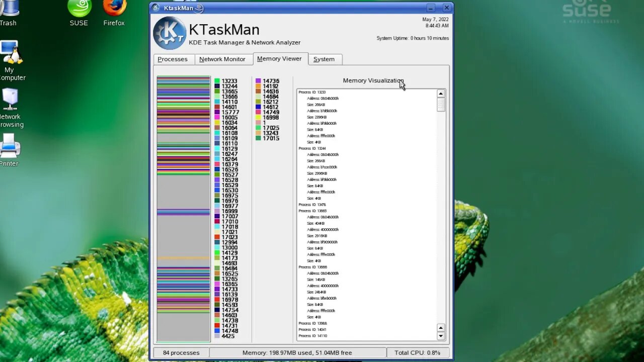Click the color swatch for process 13233
This screenshot has width=644, height=362.
[217, 81]
